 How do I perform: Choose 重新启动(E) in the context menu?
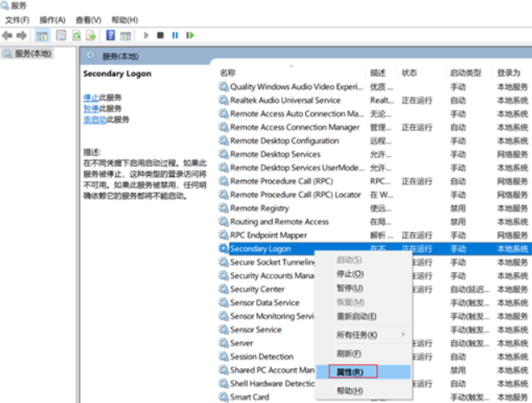(x=356, y=316)
